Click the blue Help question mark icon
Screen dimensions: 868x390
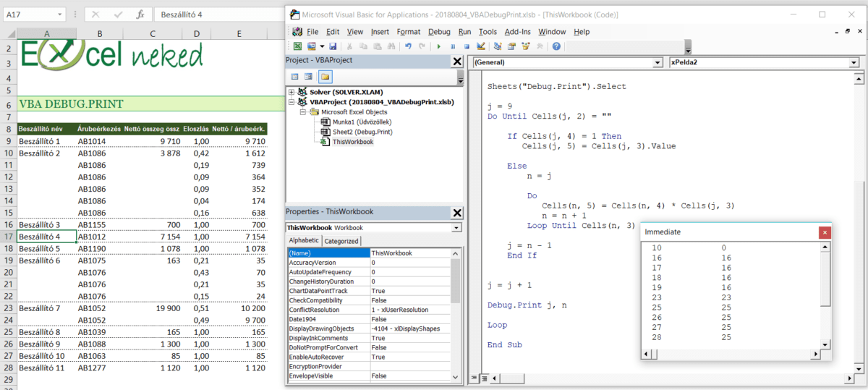tap(556, 46)
